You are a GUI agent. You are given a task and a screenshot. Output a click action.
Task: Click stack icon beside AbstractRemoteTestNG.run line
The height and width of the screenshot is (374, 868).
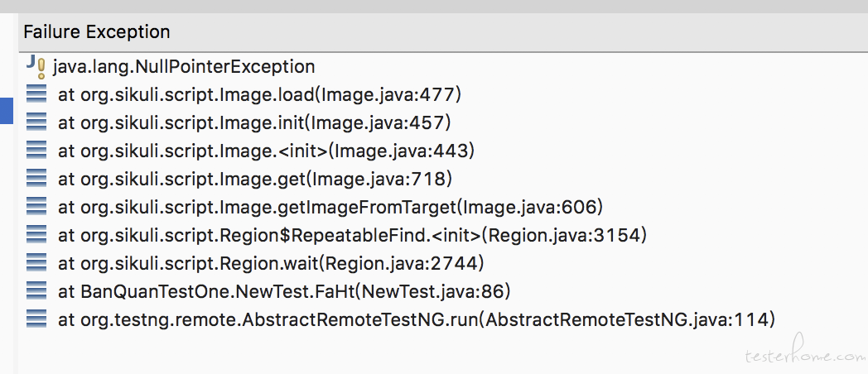coord(36,319)
